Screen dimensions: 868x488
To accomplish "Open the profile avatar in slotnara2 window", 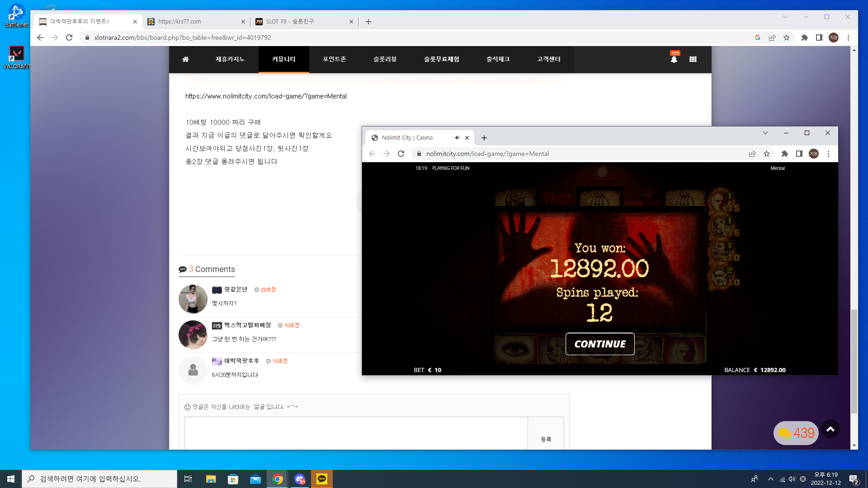I will [x=834, y=38].
